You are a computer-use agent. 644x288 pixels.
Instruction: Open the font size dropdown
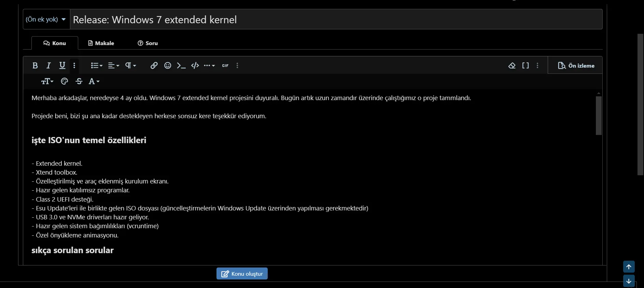point(47,81)
